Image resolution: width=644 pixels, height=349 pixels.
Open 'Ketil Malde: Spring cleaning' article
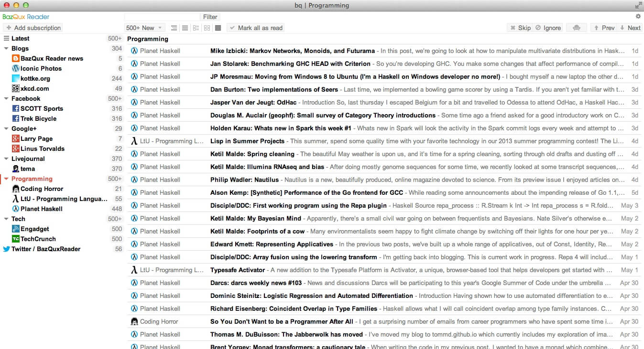click(x=252, y=154)
